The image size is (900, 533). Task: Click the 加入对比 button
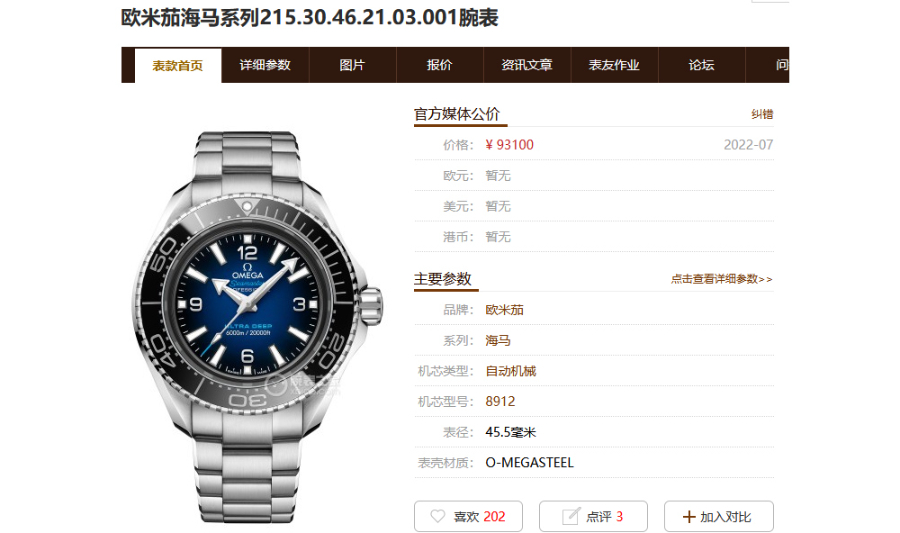(719, 516)
